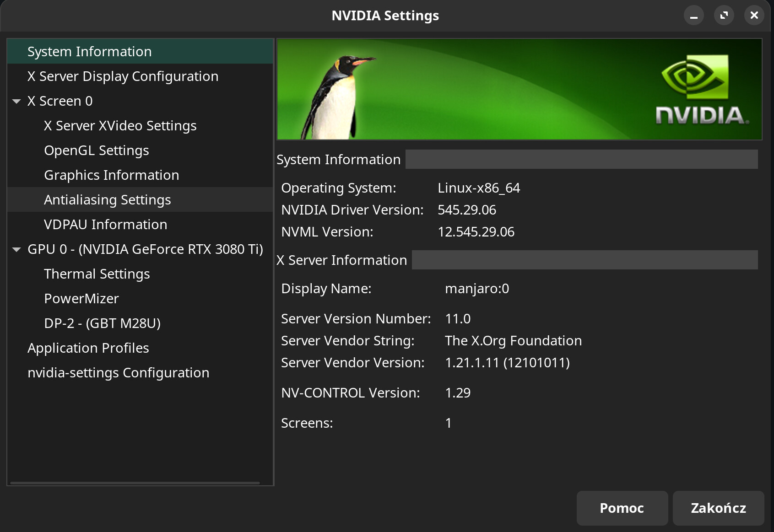This screenshot has width=774, height=532.
Task: Select System Information in sidebar
Action: 89,52
